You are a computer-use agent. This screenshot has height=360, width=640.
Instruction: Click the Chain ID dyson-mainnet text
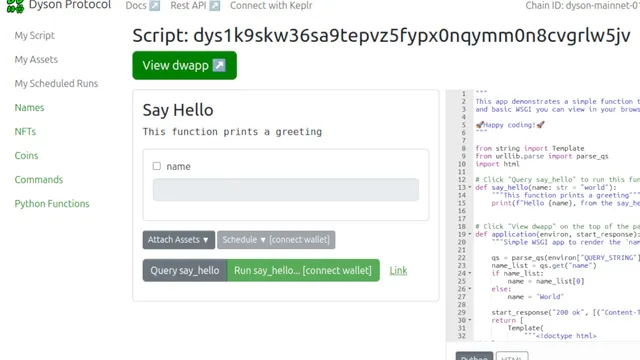pyautogui.click(x=582, y=6)
